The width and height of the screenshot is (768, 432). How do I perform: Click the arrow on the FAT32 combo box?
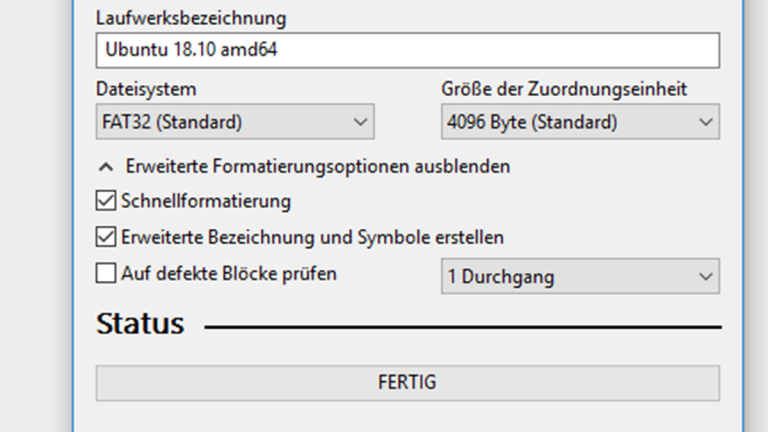(360, 123)
